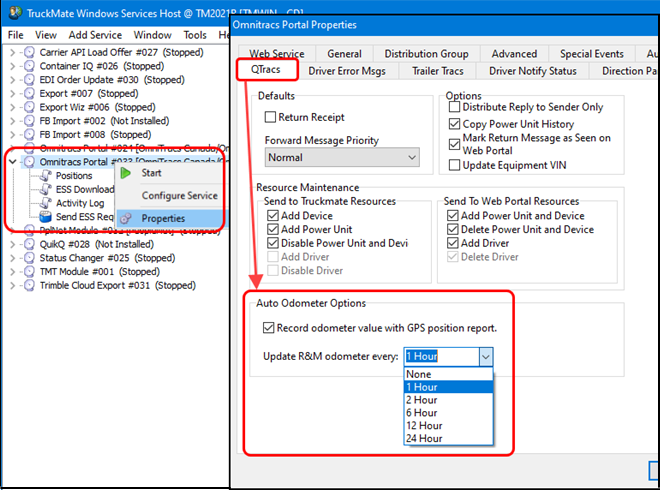Expand QuikQ #028 tree node
Viewport: 660px width, 490px height.
12,244
